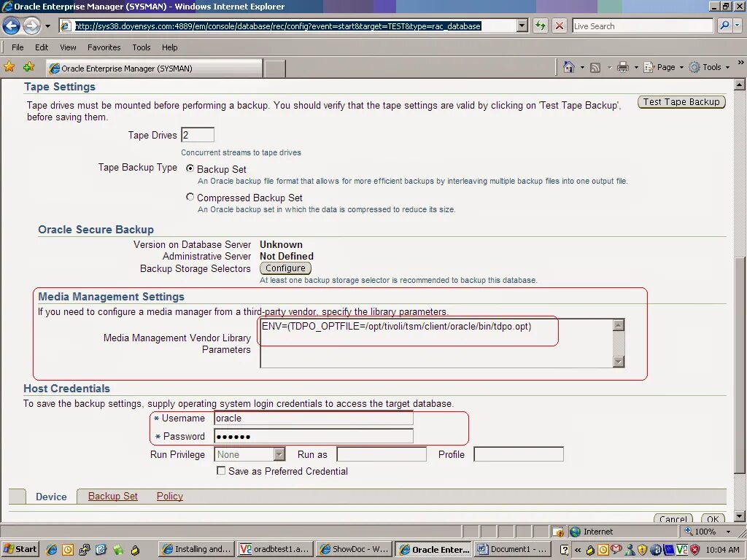The height and width of the screenshot is (560, 747).
Task: Select the Backup Set radio button
Action: click(x=190, y=168)
